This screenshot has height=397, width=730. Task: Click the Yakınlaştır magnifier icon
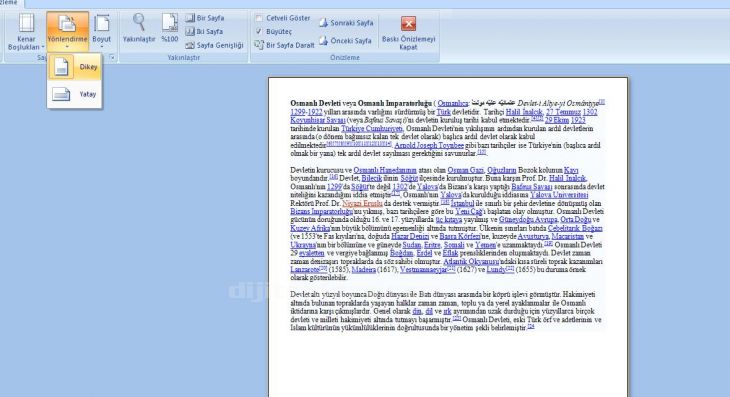pyautogui.click(x=139, y=29)
